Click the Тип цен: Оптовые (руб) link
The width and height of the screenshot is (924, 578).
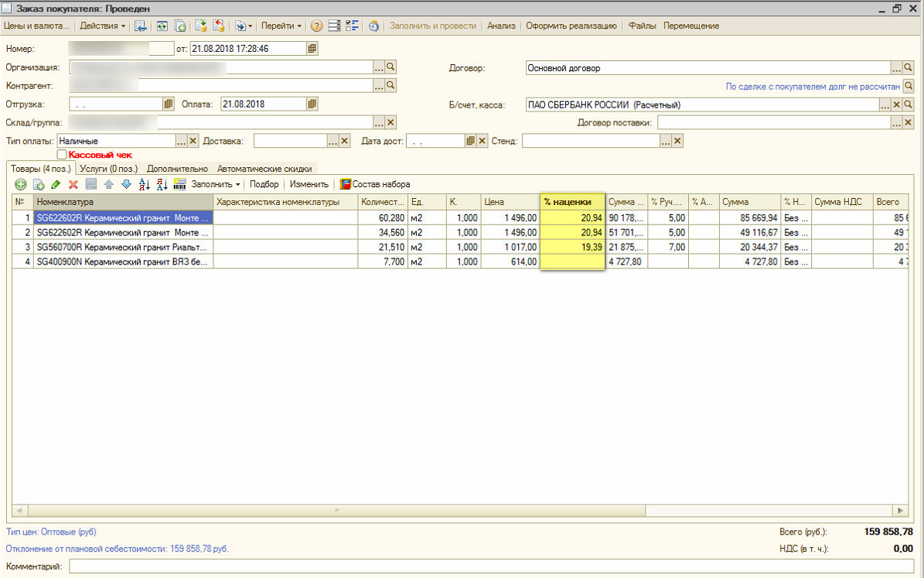point(51,532)
